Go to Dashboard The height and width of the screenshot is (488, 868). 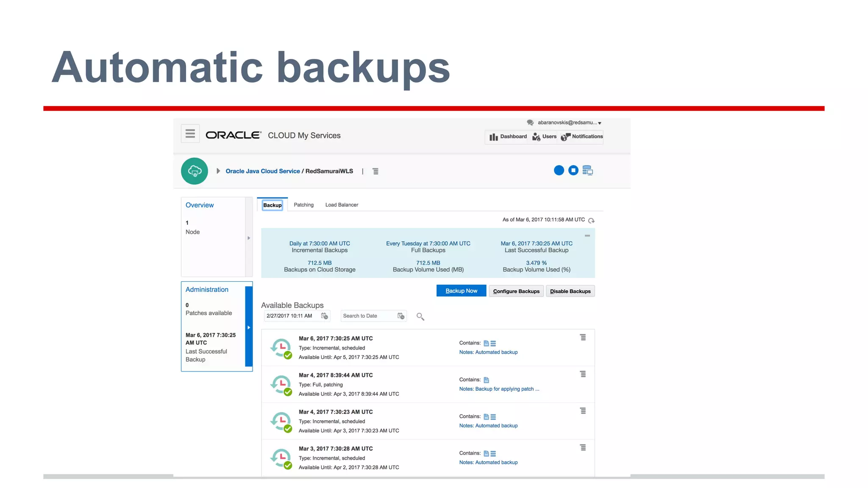pyautogui.click(x=508, y=137)
